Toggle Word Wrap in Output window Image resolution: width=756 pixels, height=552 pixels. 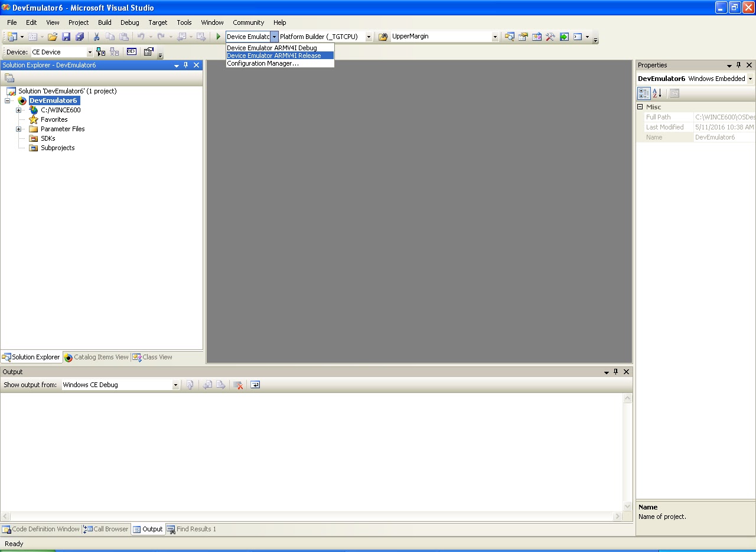tap(255, 385)
